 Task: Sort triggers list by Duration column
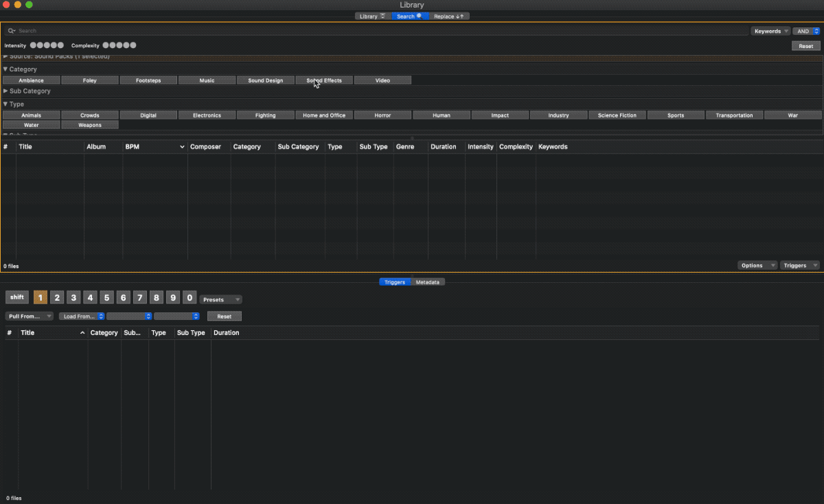point(226,333)
